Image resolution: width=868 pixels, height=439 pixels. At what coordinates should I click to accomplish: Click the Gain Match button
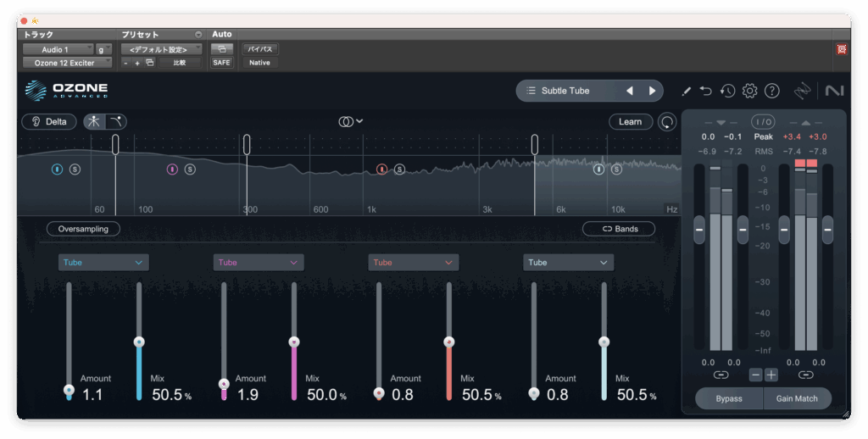798,398
